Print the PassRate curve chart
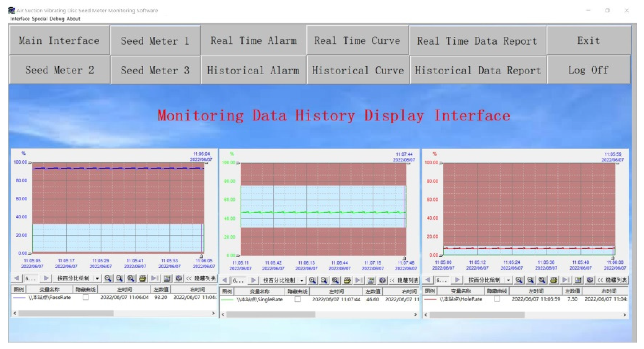Viewport: 644px width, 349px height. tap(143, 278)
